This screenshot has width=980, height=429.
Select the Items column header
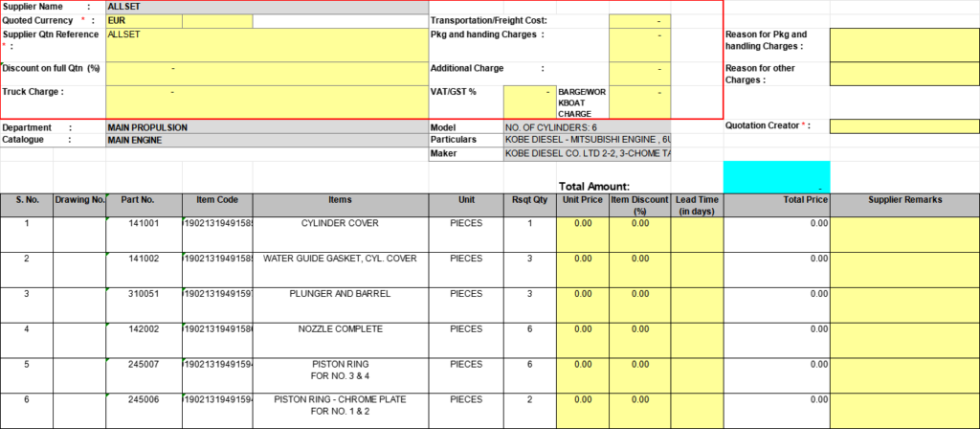click(340, 200)
